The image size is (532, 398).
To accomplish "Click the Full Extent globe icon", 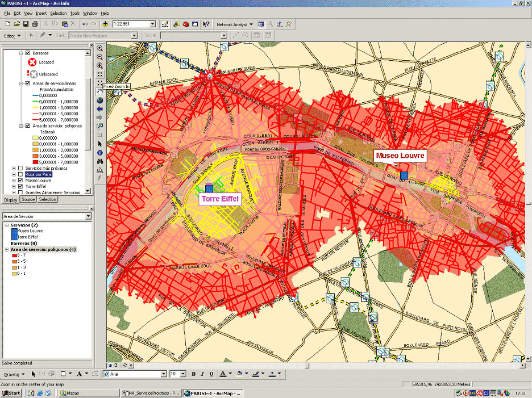I will point(100,100).
